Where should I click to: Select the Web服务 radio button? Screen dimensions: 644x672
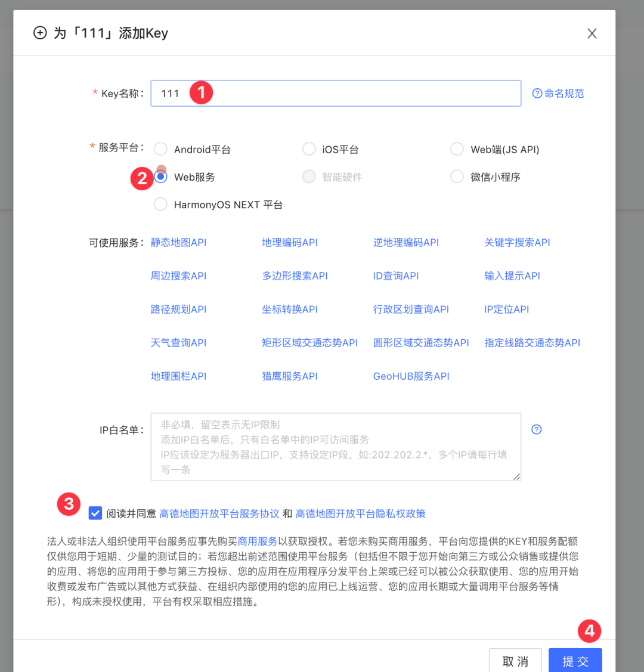pyautogui.click(x=160, y=176)
